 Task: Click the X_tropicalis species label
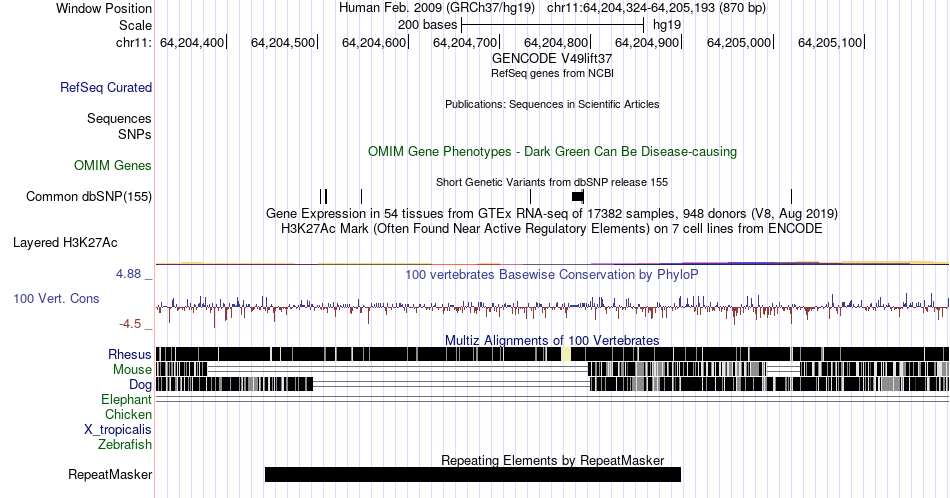118,430
